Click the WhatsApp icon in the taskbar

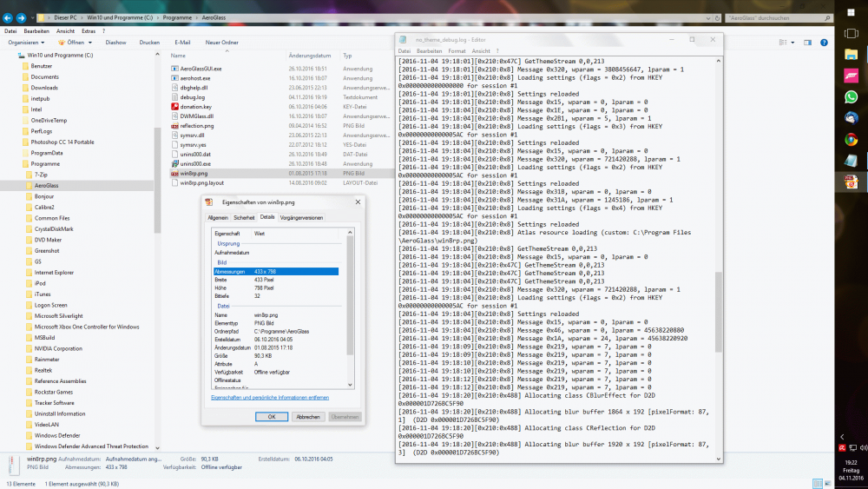(851, 96)
